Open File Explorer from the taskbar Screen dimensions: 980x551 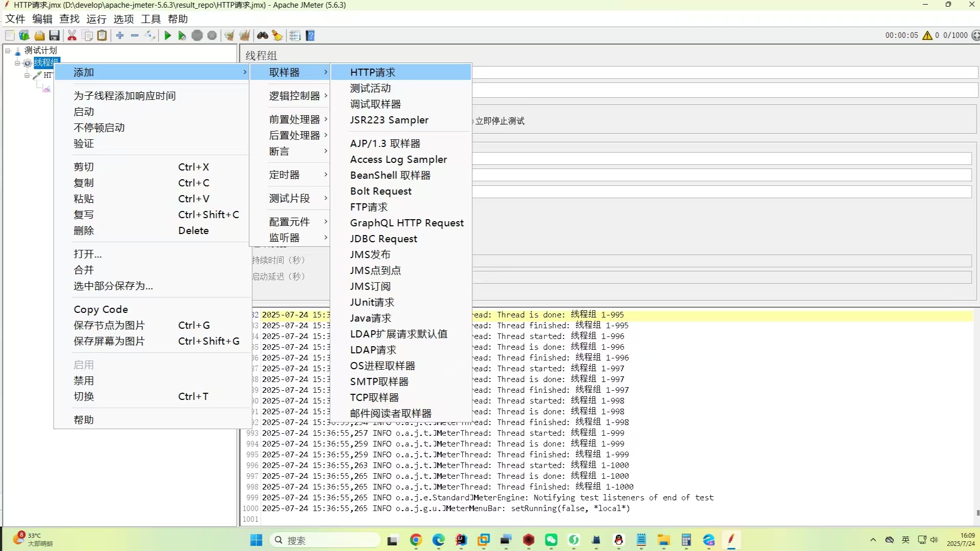(x=664, y=540)
